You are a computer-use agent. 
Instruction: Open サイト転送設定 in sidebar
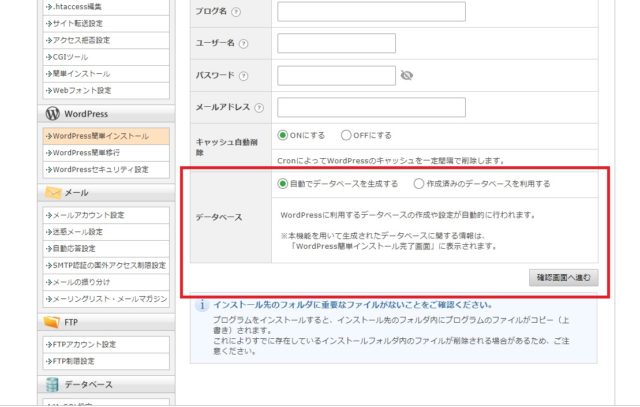coord(106,24)
